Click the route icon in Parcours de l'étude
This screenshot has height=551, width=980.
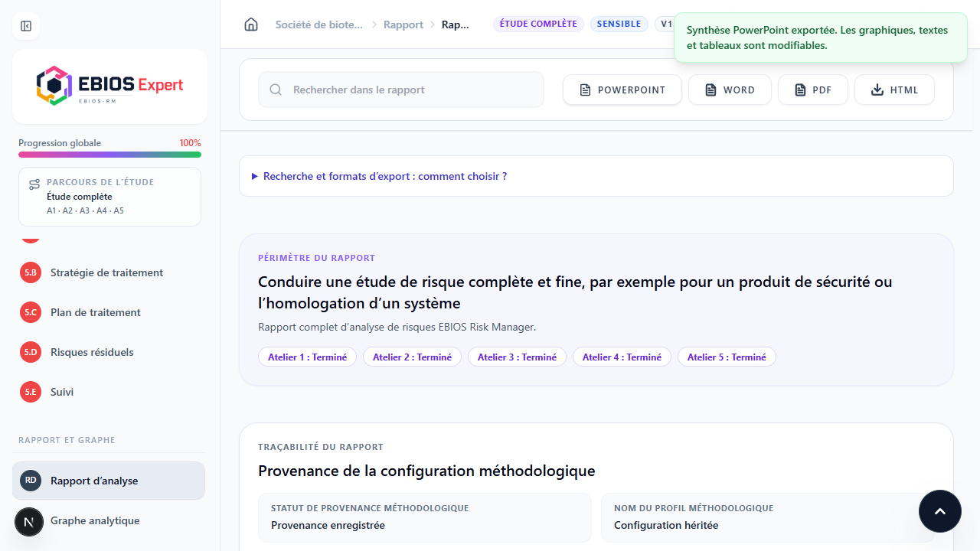[x=34, y=184]
